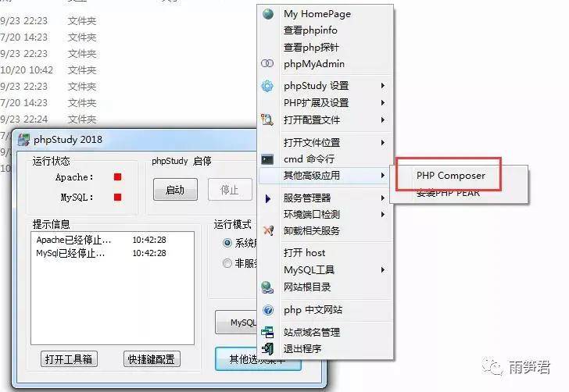Viewport: 569px width, 392px height.
Task: Click the cmd 命令行 terminal icon
Action: 267,159
